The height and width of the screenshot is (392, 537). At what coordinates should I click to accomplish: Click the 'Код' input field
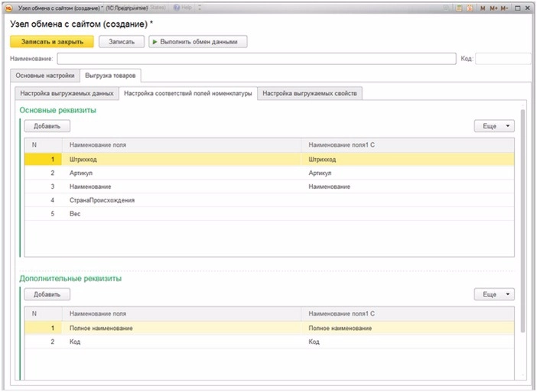[503, 59]
